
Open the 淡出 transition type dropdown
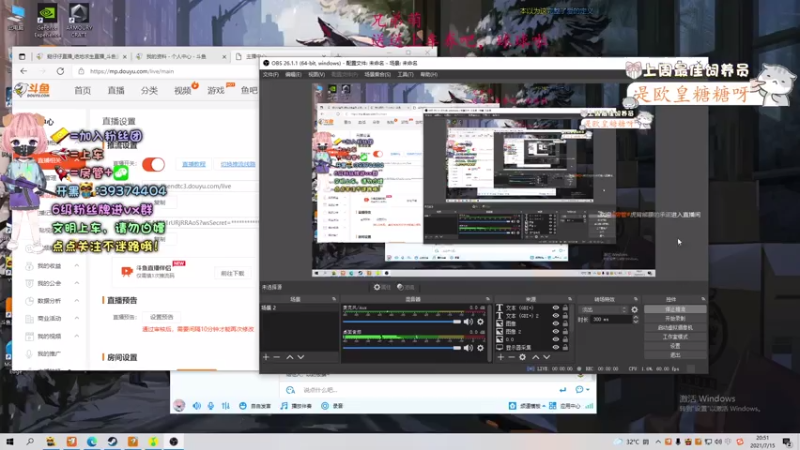[603, 310]
